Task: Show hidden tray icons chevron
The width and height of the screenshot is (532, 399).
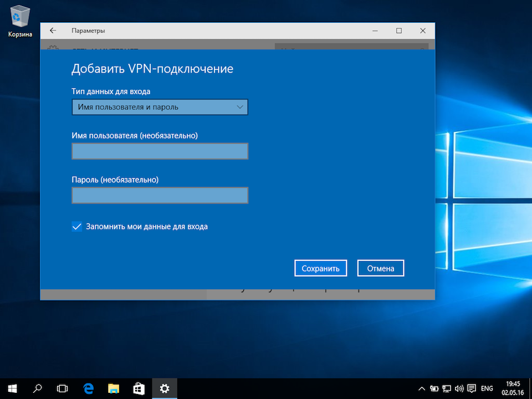Action: (x=421, y=389)
